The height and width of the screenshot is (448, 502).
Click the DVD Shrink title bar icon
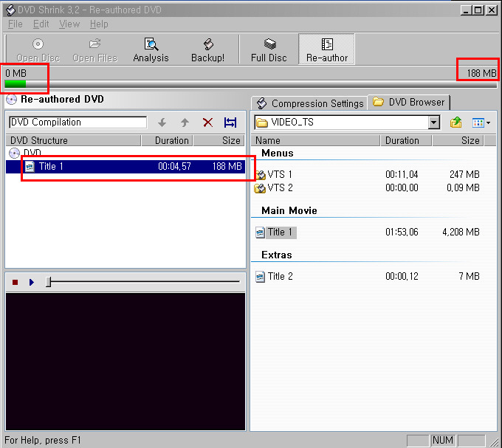(x=10, y=10)
